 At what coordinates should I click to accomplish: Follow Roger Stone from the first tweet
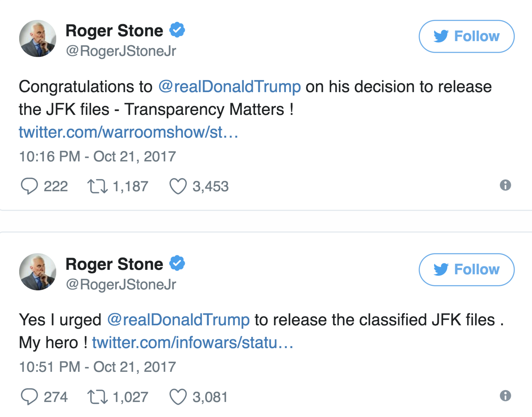pyautogui.click(x=466, y=36)
